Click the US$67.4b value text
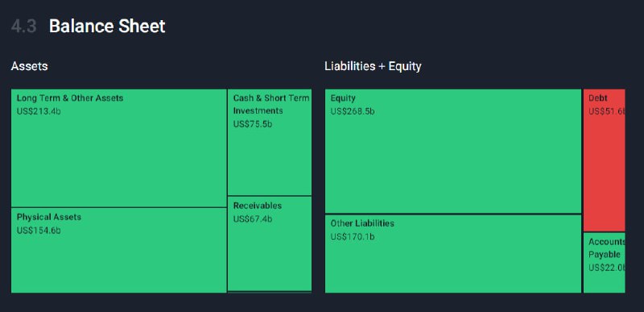This screenshot has width=644, height=312. 253,218
